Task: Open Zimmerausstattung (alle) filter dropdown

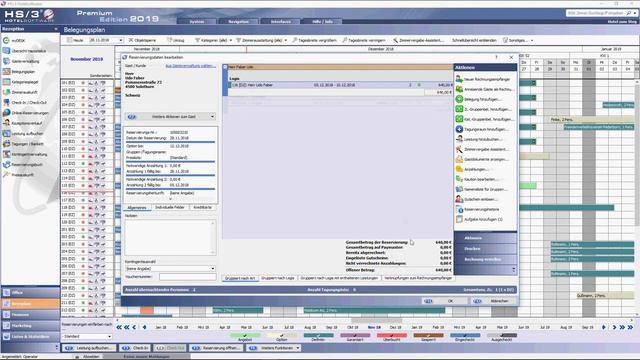Action: (x=262, y=40)
